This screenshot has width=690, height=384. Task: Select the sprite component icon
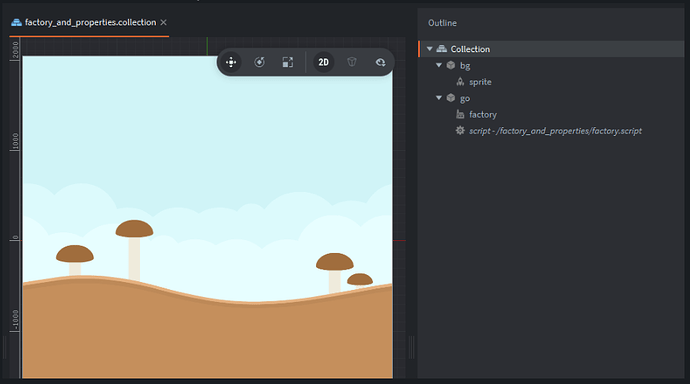[x=460, y=81]
